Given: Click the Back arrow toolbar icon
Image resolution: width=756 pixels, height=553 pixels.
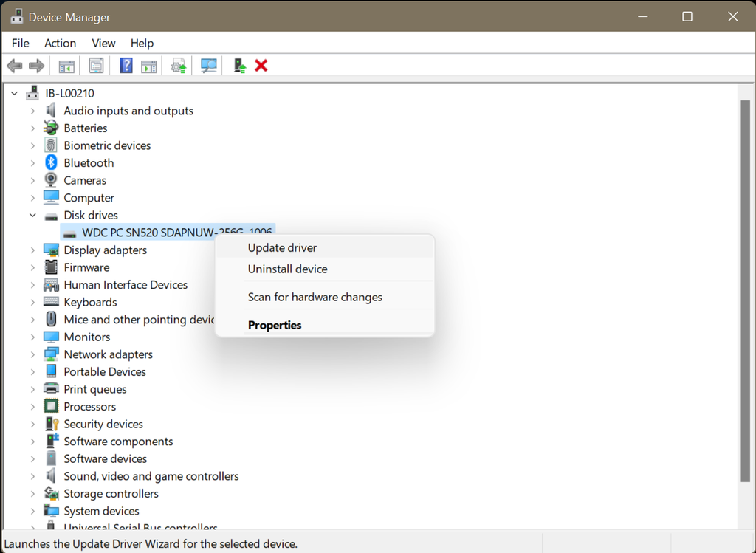Looking at the screenshot, I should tap(15, 66).
